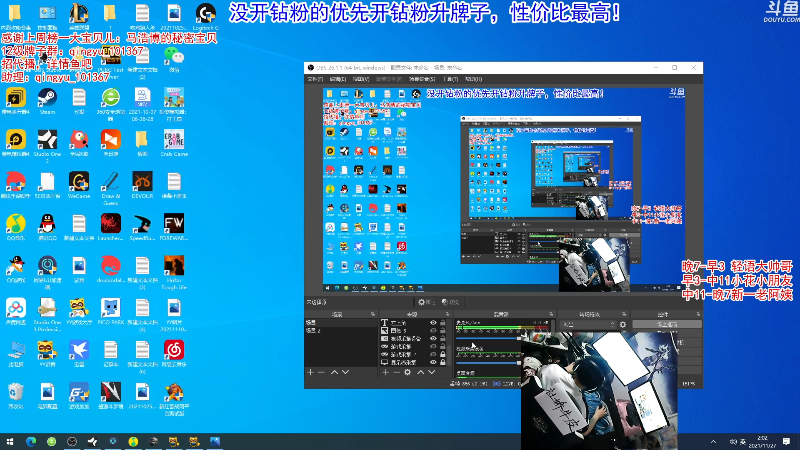Toggle lock on the OBS image source
The image size is (800, 450).
pos(443,331)
